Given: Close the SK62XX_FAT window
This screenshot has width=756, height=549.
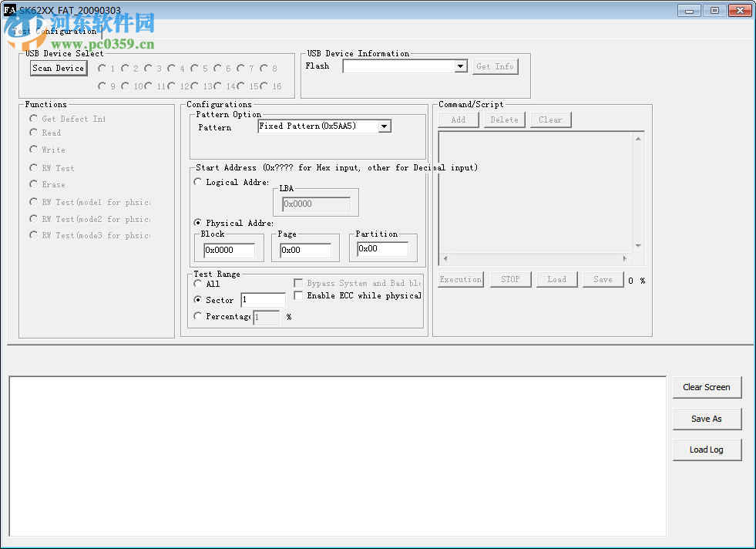Looking at the screenshot, I should pos(740,11).
